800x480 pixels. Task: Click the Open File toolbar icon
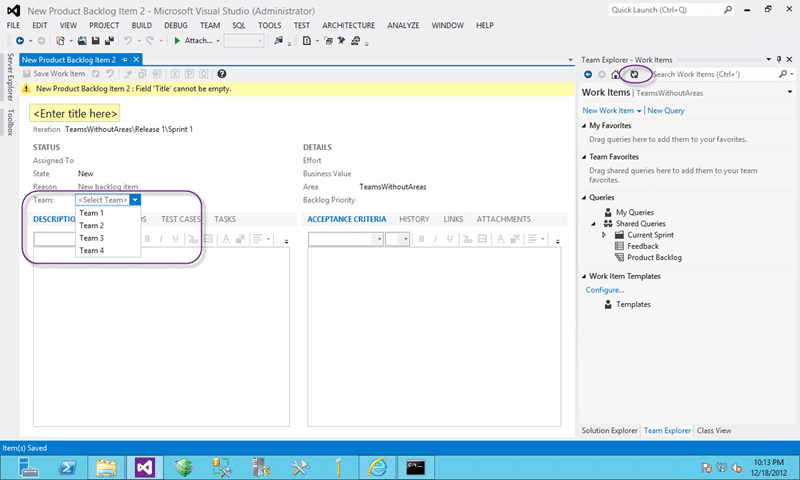point(82,41)
